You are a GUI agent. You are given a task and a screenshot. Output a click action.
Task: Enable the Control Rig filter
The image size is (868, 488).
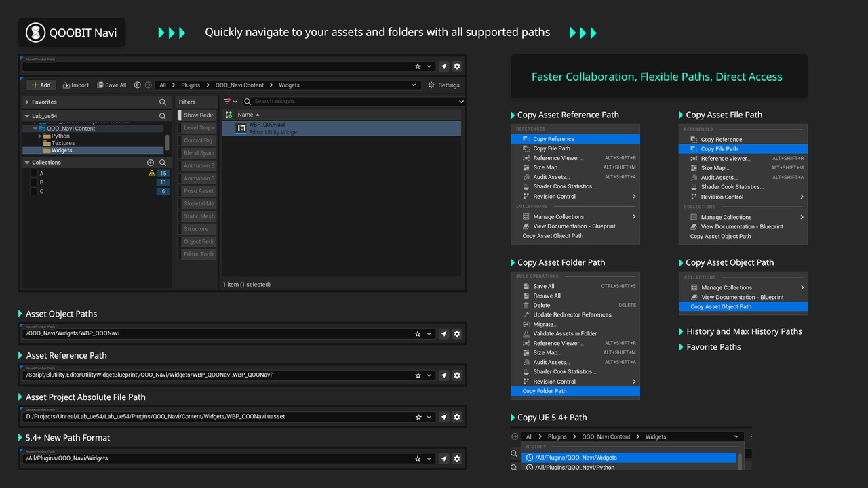[197, 140]
